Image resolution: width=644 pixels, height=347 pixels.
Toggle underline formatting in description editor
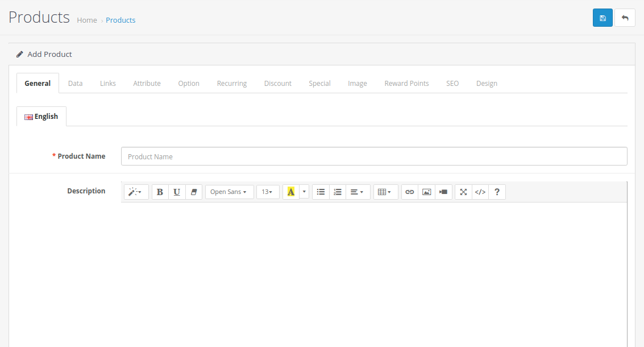click(177, 192)
